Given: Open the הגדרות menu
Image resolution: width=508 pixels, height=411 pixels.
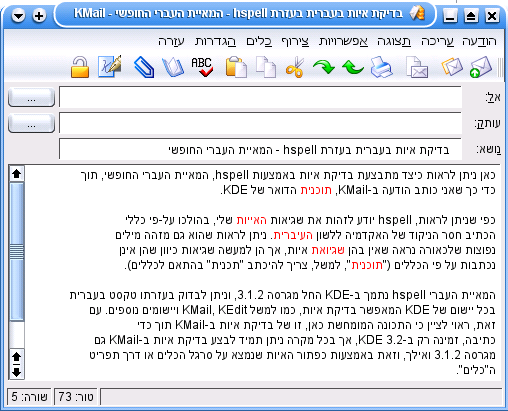Looking at the screenshot, I should (215, 41).
